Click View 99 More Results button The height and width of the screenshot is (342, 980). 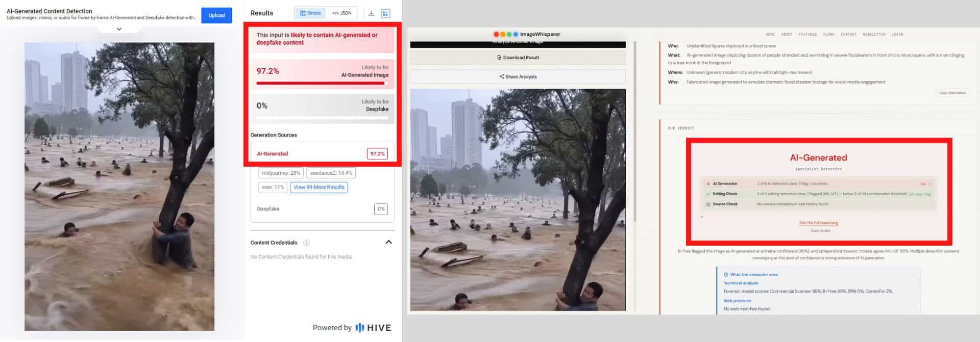click(319, 188)
